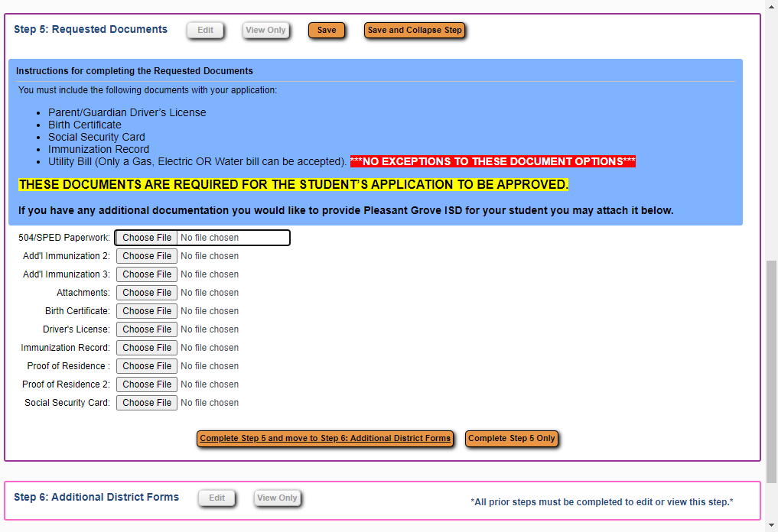Image resolution: width=778 pixels, height=532 pixels.
Task: Click the scrollbar down arrow
Action: 771,525
